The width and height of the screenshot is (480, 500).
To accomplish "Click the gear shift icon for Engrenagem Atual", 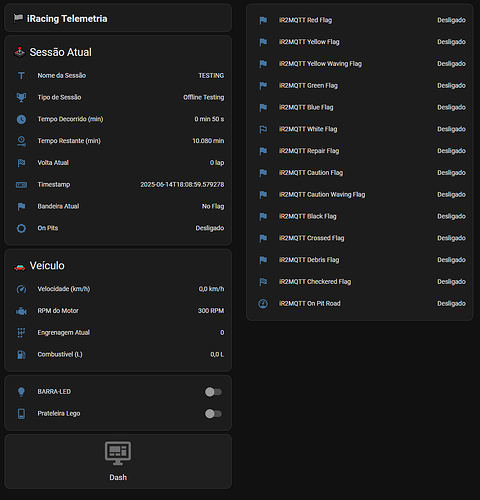I will tap(21, 333).
